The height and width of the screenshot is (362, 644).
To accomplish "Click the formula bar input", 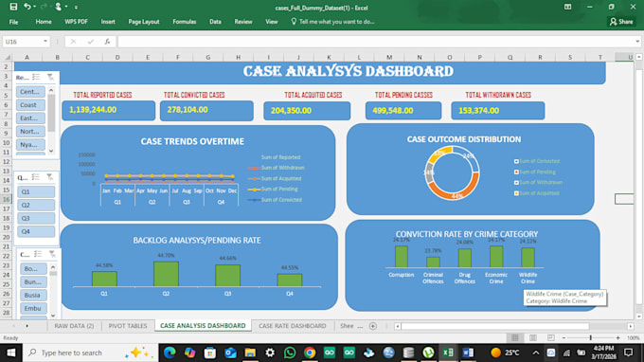I will pos(376,42).
